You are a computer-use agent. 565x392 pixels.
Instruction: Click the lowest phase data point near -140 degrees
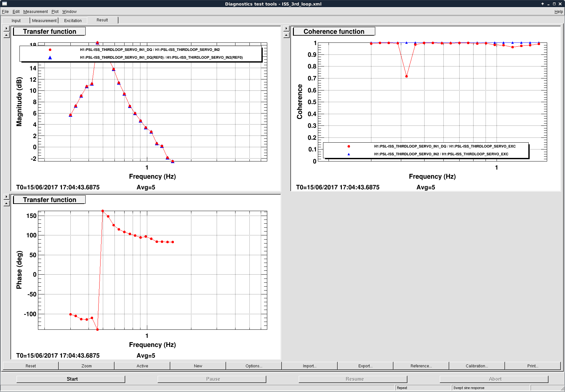[97, 329]
